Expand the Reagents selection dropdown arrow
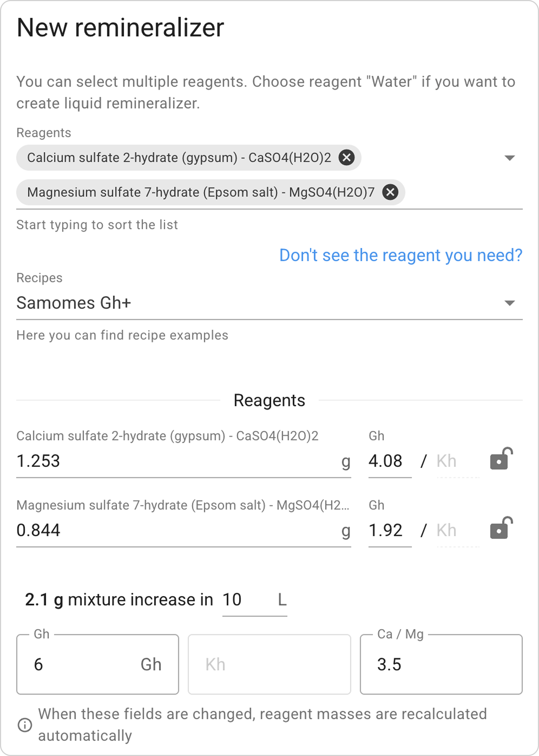This screenshot has height=756, width=539. tap(509, 158)
